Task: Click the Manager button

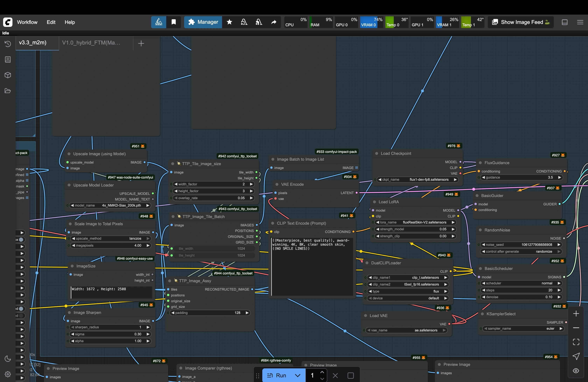Action: click(x=203, y=22)
